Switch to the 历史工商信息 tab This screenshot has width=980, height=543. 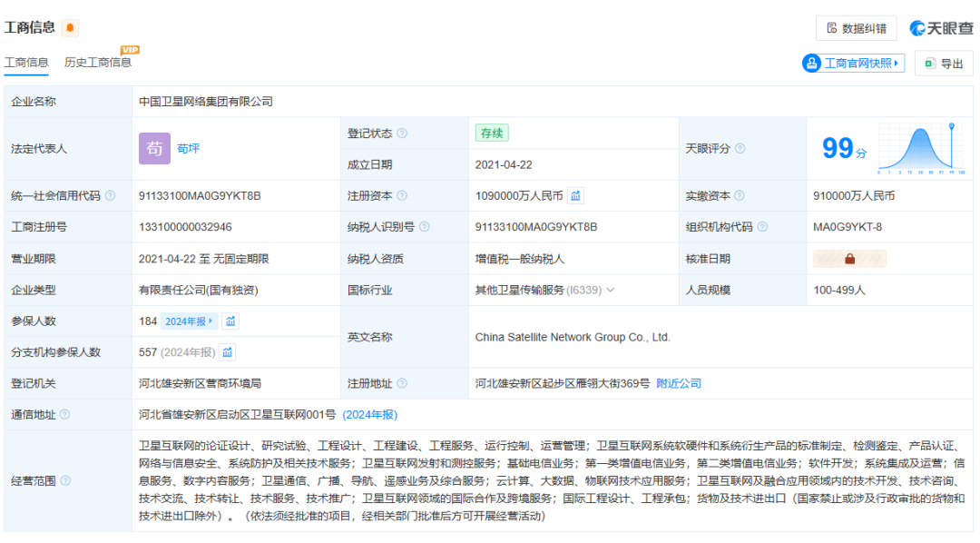click(x=96, y=62)
